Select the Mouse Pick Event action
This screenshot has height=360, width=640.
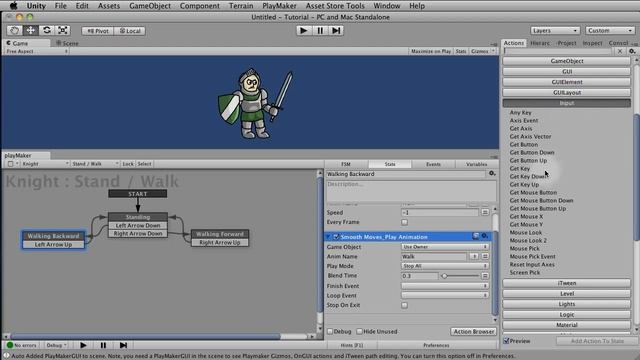click(532, 256)
